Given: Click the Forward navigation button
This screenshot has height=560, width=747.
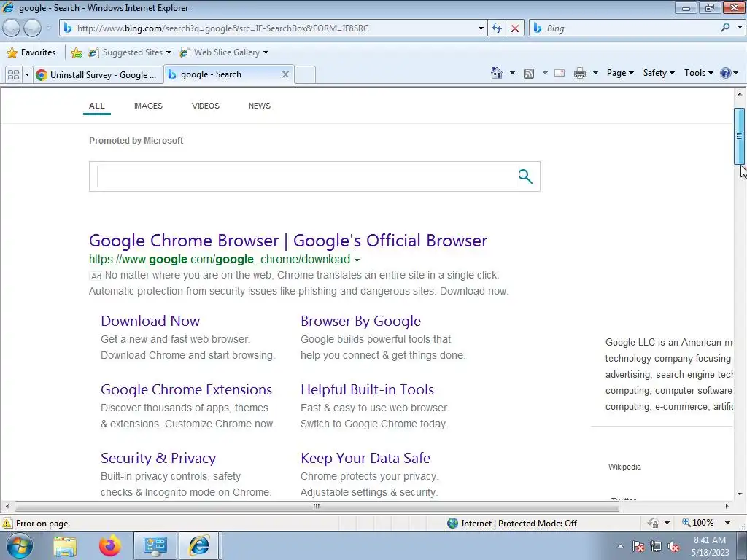Looking at the screenshot, I should [32, 28].
